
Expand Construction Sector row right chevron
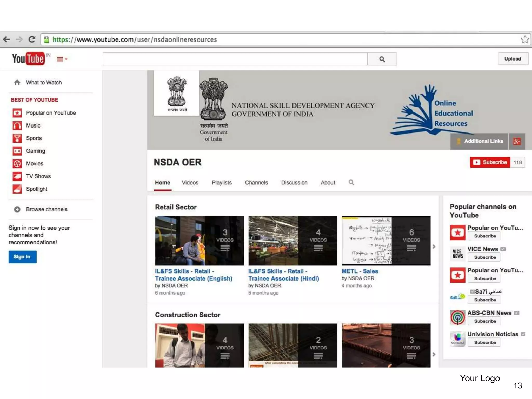[x=434, y=354]
